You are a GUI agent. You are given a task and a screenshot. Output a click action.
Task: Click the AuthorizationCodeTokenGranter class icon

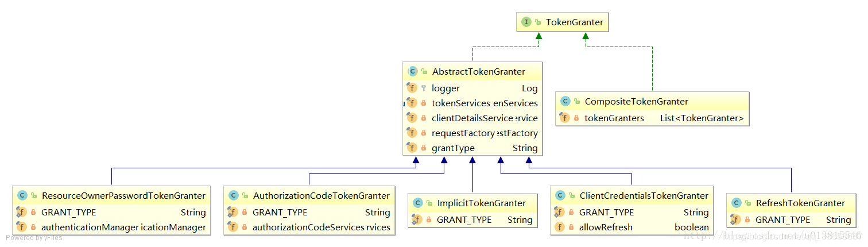pyautogui.click(x=233, y=196)
